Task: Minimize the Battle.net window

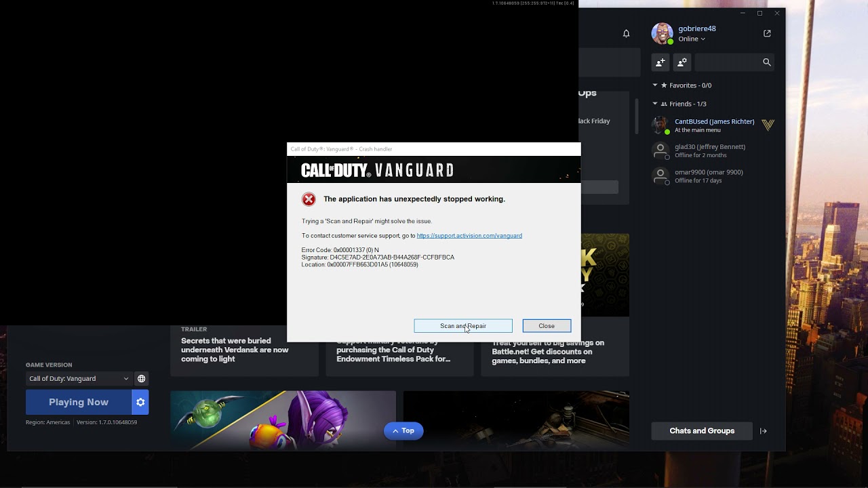Action: pos(743,13)
